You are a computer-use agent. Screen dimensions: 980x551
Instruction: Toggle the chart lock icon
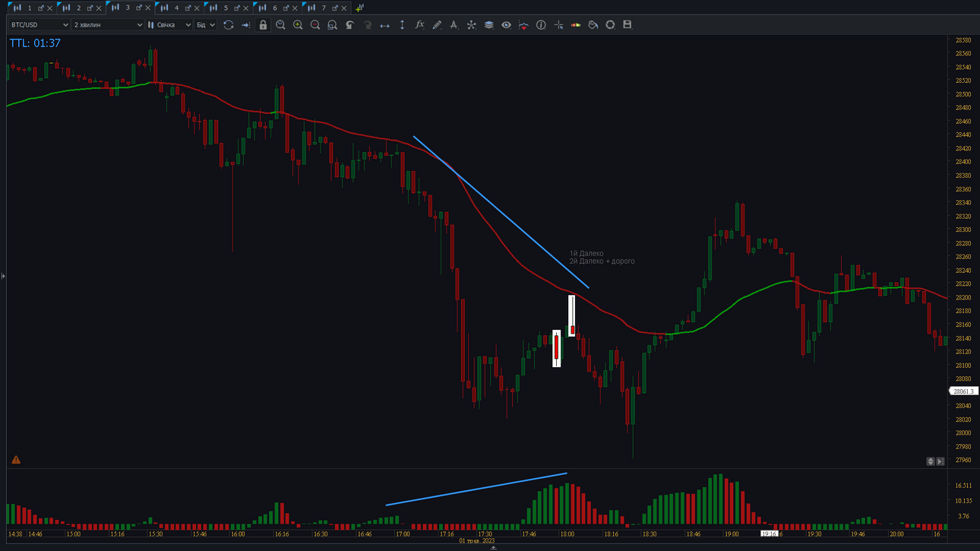tap(263, 25)
